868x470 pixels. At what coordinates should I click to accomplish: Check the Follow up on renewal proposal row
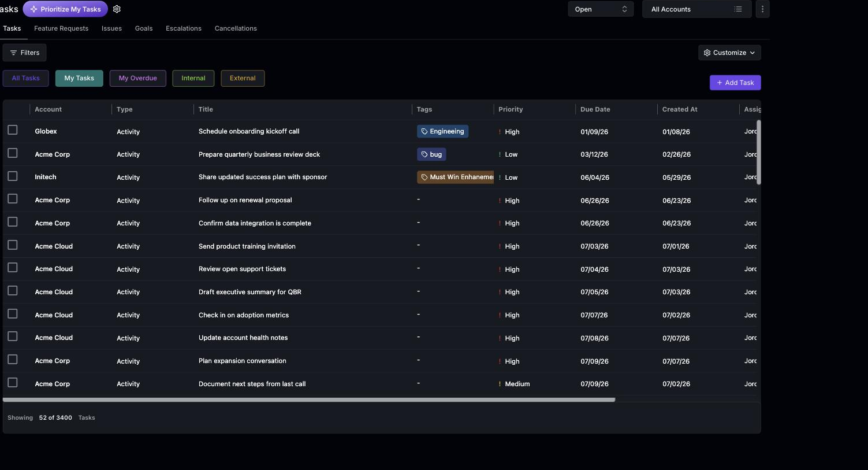13,199
